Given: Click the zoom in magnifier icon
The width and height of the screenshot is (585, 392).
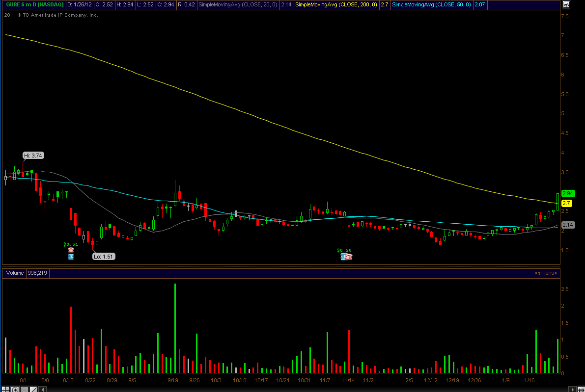Looking at the screenshot, I should 15,389.
